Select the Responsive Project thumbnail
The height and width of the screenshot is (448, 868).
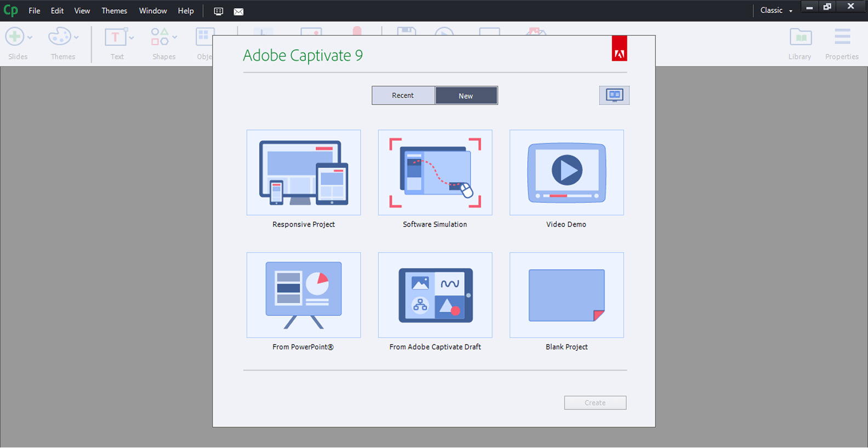pyautogui.click(x=304, y=173)
